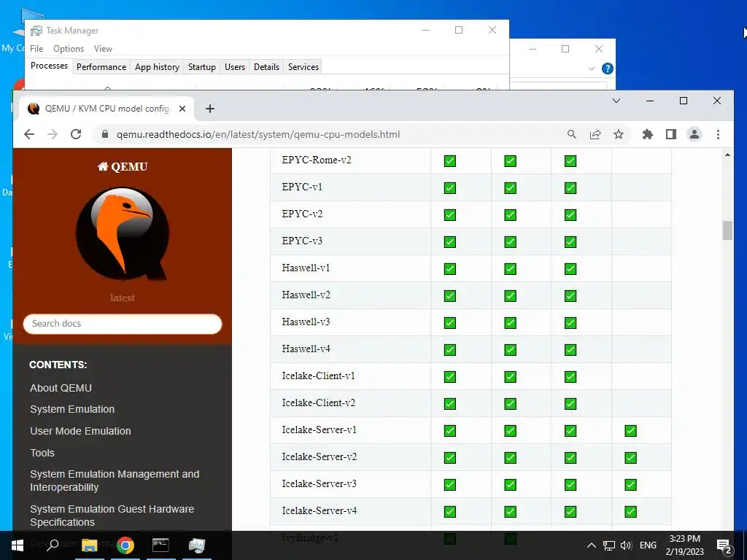Reload the QEMU documentation page
Viewport: 747px width, 560px height.
[76, 134]
